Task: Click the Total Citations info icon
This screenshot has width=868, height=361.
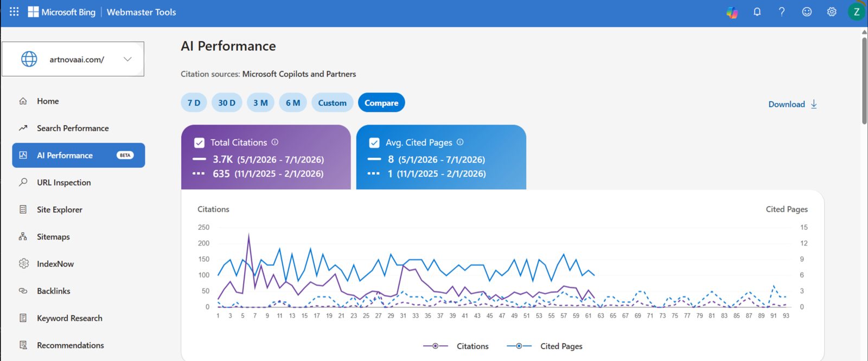Action: (x=275, y=142)
